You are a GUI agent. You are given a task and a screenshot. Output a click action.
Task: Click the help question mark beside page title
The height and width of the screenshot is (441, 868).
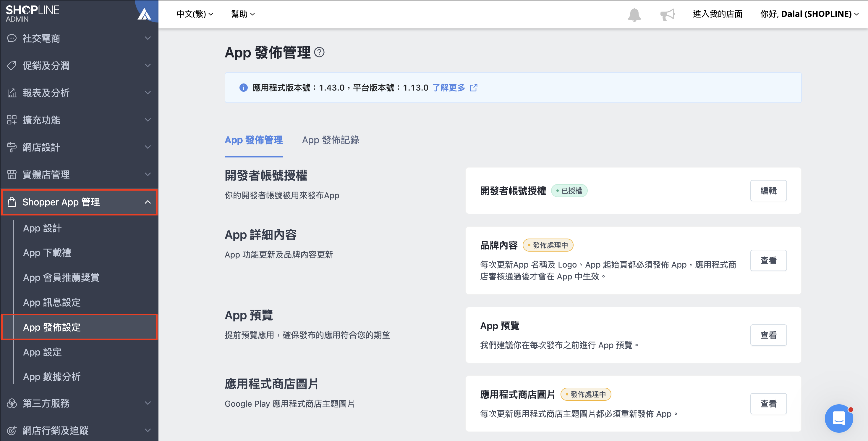(319, 52)
